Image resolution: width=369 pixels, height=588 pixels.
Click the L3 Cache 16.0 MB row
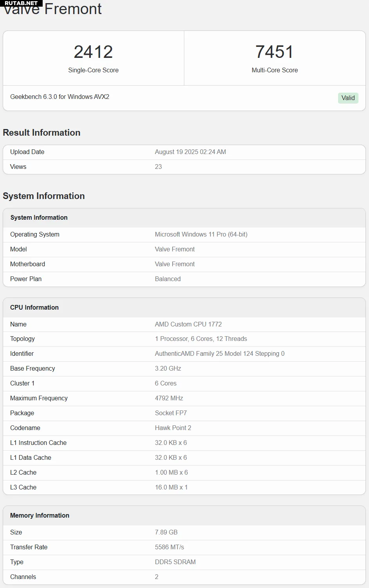point(184,487)
